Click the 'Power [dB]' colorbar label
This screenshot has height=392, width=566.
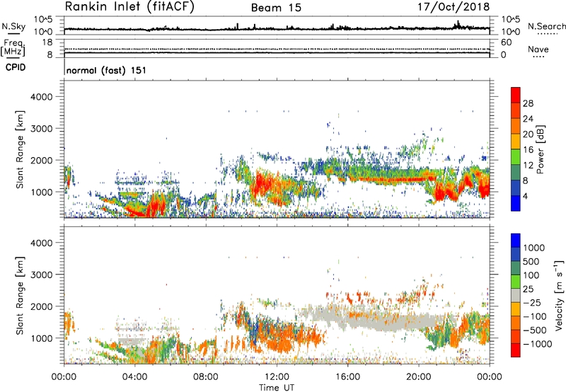(541, 149)
